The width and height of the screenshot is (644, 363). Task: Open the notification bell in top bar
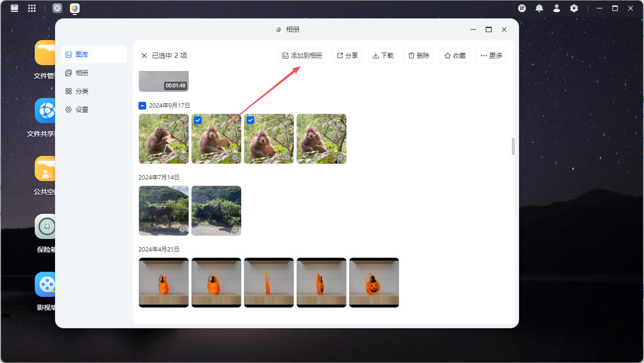point(539,8)
